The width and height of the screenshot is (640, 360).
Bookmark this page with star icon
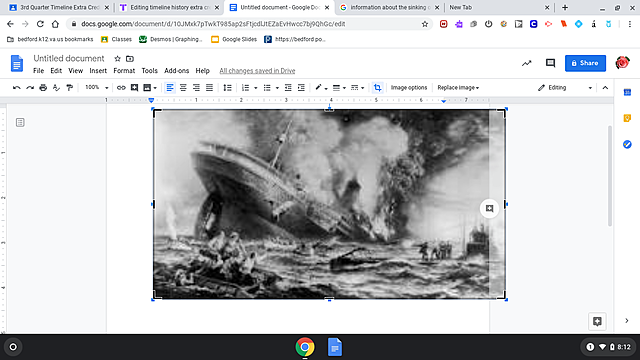tap(425, 24)
